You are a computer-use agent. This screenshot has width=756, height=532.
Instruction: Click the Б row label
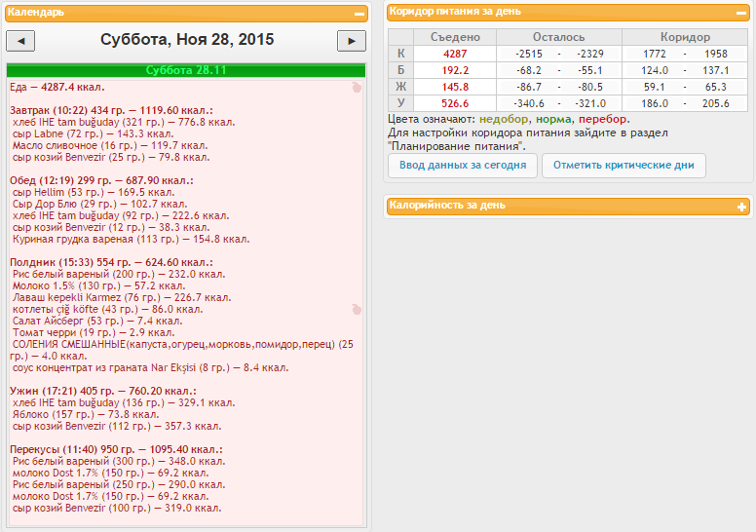401,70
